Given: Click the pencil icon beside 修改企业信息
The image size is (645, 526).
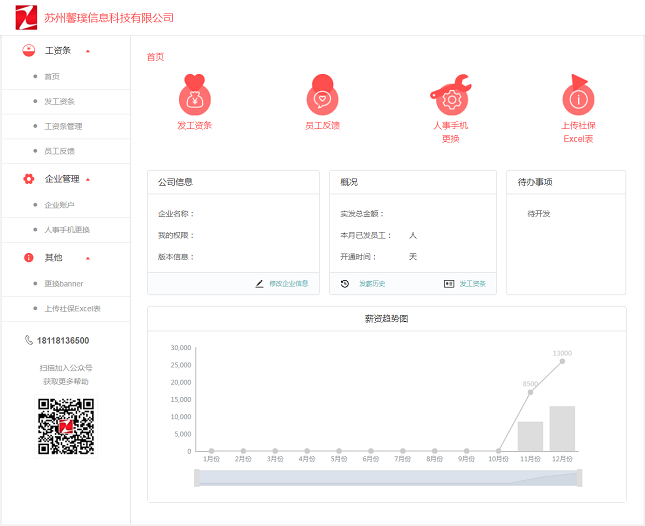Looking at the screenshot, I should point(260,284).
